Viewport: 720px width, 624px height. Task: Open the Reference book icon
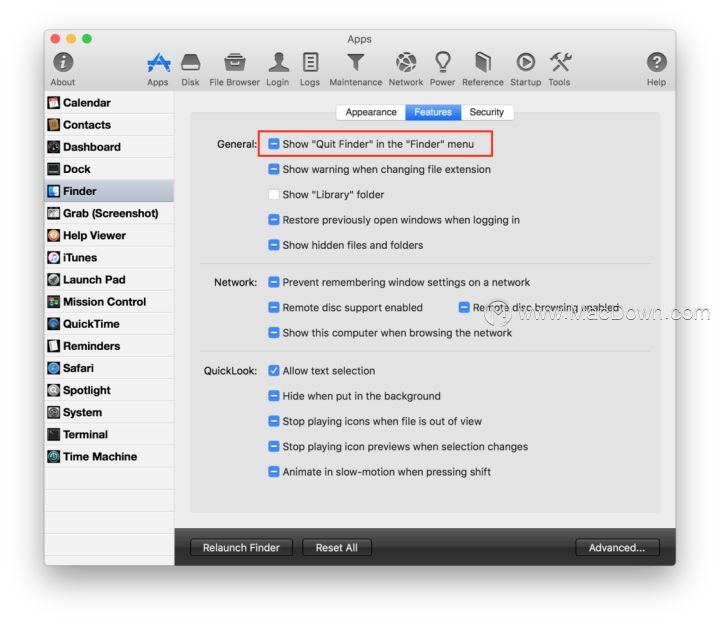tap(483, 62)
